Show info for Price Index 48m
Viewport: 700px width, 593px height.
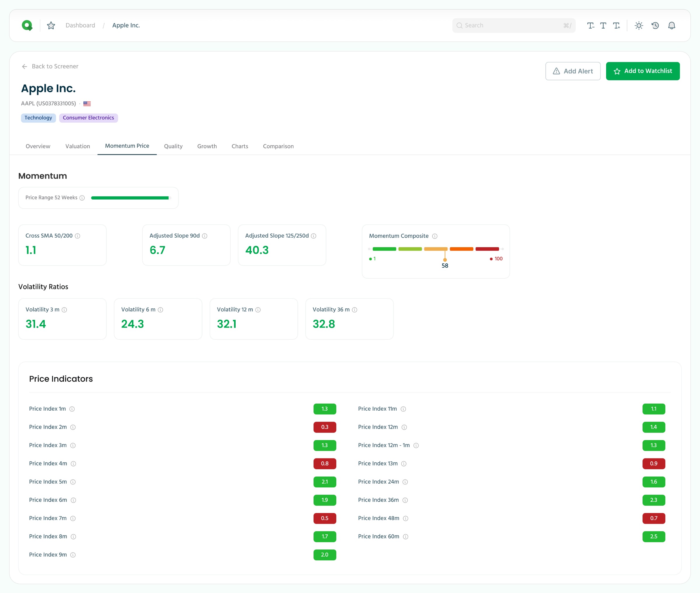pos(406,518)
